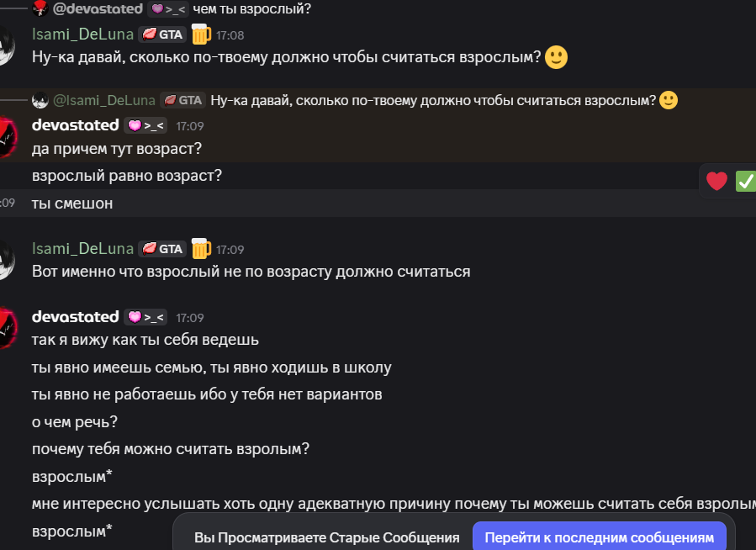Click the >_< tag beside devastated's first 17:09 message

tap(145, 125)
